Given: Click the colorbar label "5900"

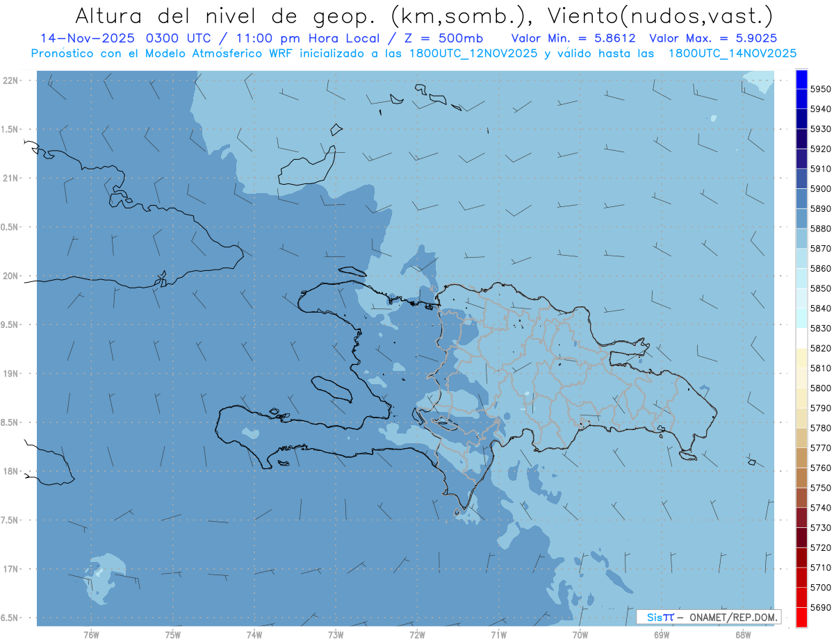Looking at the screenshot, I should click(x=821, y=188).
